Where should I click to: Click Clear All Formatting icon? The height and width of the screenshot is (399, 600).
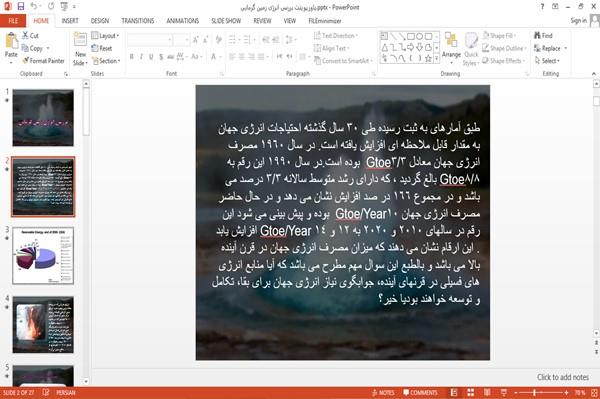pos(219,39)
